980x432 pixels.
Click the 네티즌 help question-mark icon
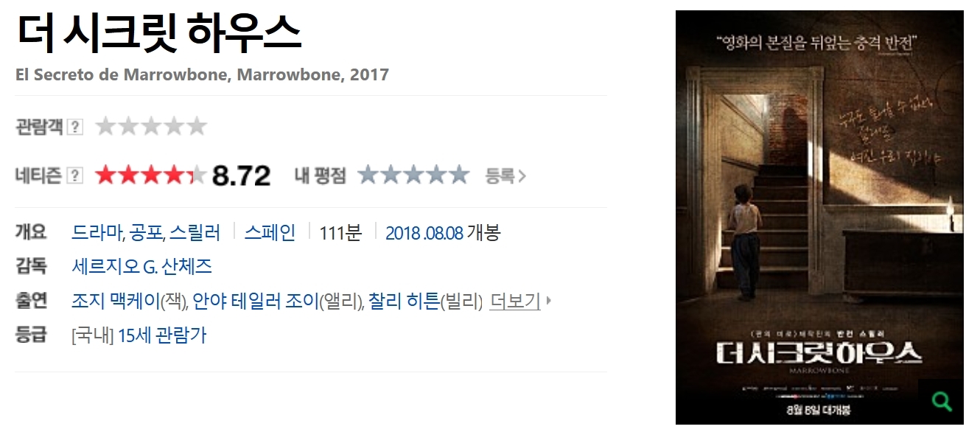point(75,175)
